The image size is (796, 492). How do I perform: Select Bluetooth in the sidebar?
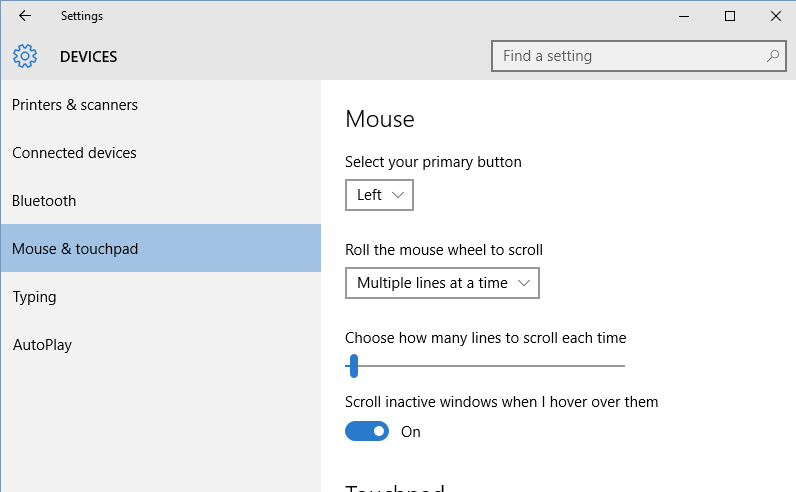[44, 201]
